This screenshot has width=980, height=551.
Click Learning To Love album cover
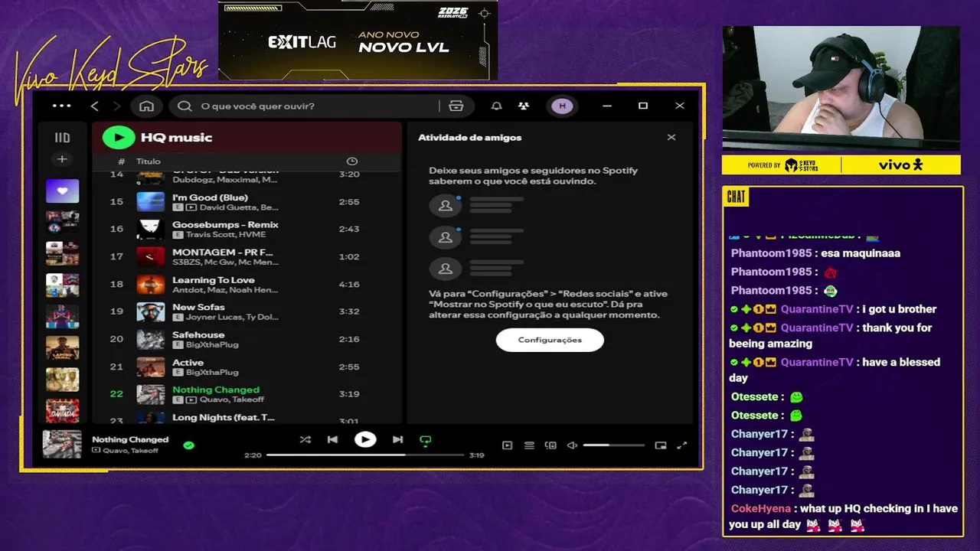coord(151,284)
